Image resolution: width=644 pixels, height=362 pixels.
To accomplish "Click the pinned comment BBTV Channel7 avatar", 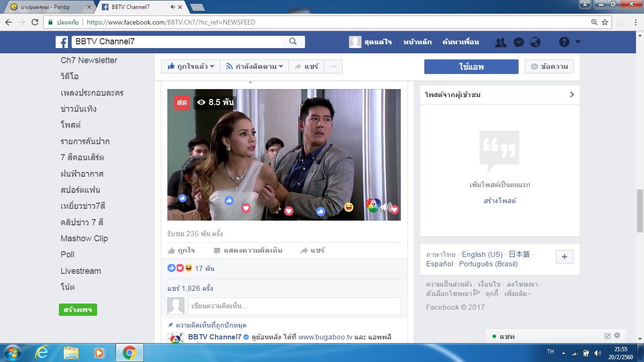I will 175,337.
